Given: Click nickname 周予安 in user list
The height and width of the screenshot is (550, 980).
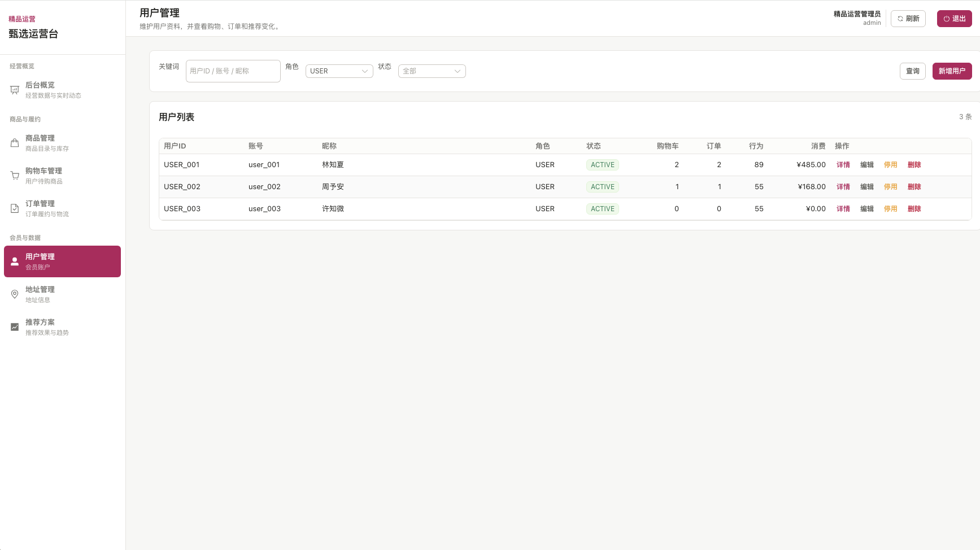Looking at the screenshot, I should tap(333, 187).
